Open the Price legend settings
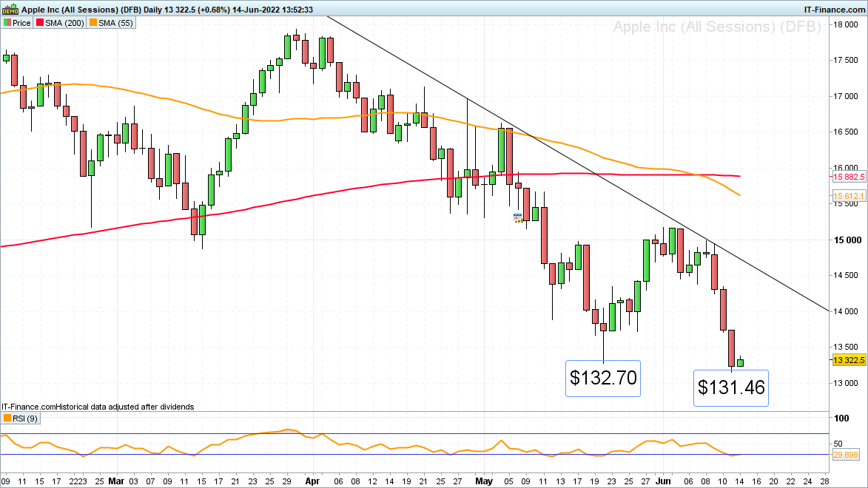 17,23
